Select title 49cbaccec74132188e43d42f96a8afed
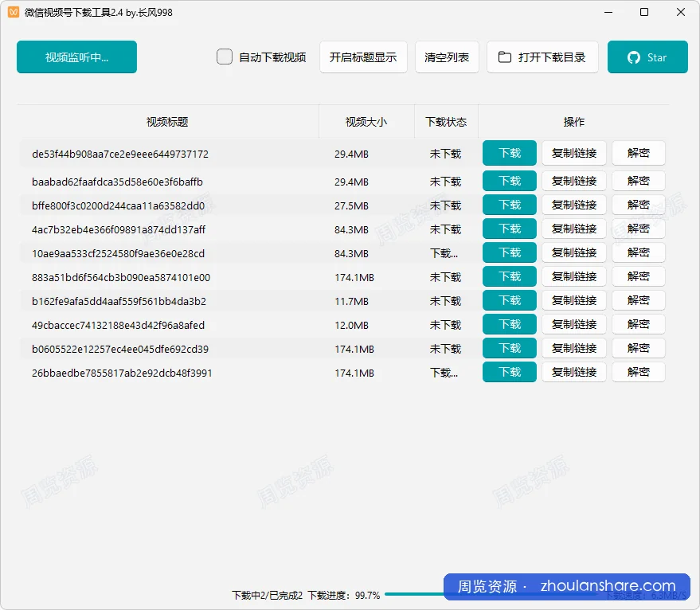 (x=119, y=325)
